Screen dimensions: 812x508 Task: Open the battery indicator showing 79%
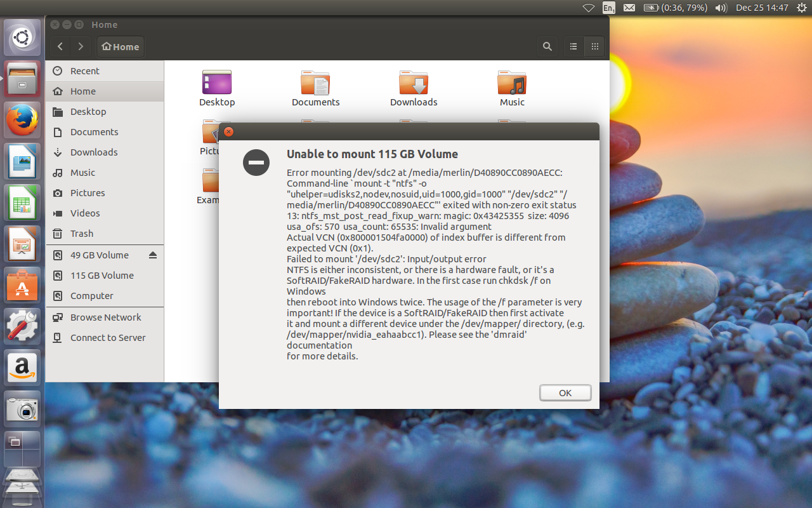[x=675, y=8]
